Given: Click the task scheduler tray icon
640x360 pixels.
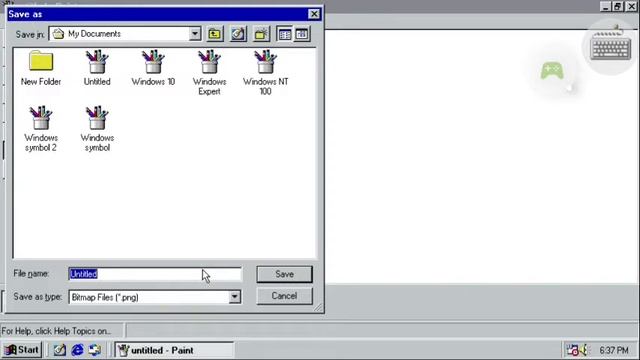Looking at the screenshot, I should 572,350.
